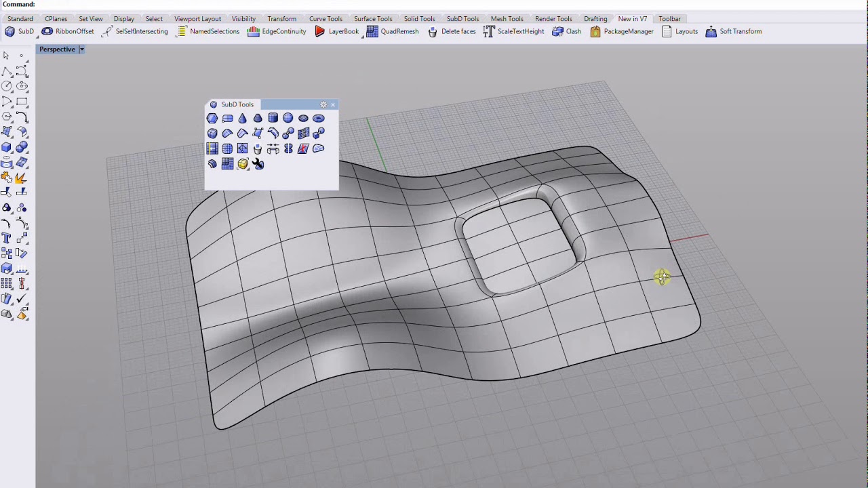Click the Soft Transform toolbar button
This screenshot has height=488, width=868.
(734, 32)
